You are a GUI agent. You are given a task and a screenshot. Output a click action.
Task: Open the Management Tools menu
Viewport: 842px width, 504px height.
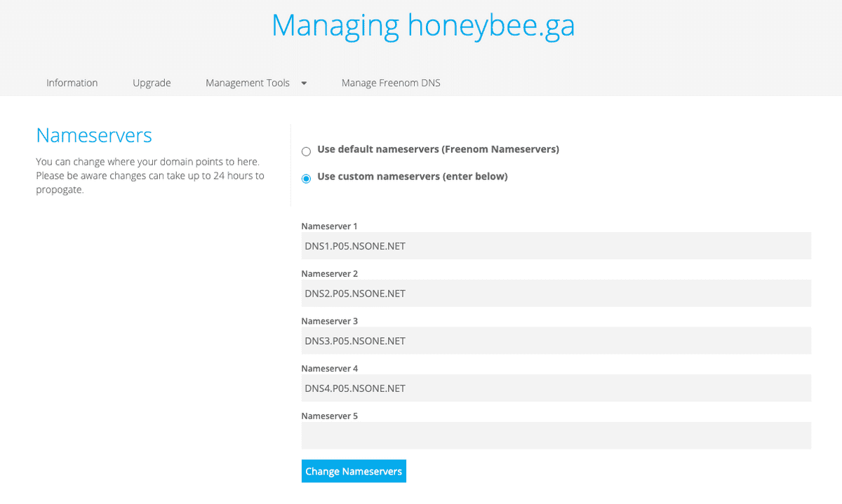[248, 83]
